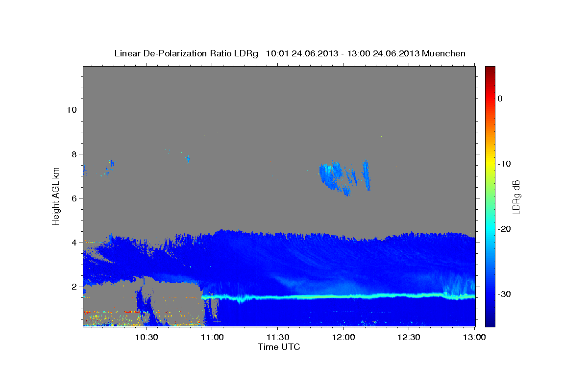Click the 12:00 time tick label
The image size is (588, 392).
tap(343, 337)
